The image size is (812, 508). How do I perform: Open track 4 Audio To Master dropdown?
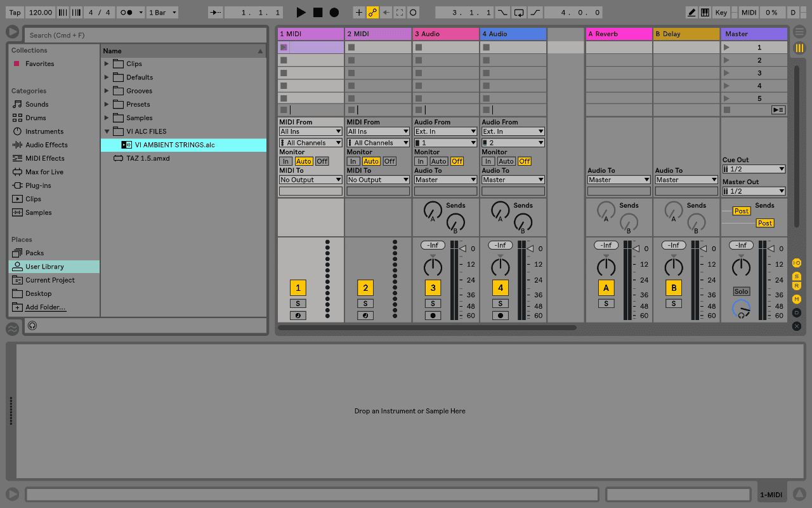(x=513, y=180)
